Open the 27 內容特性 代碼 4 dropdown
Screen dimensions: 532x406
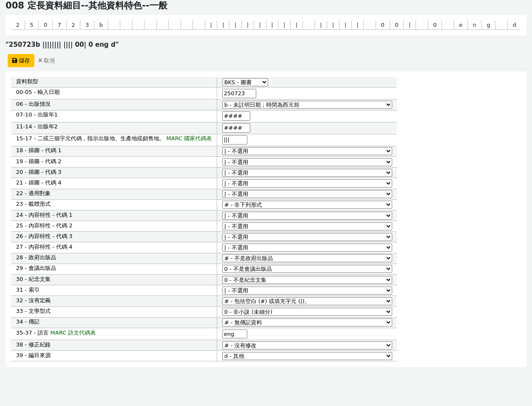(x=307, y=247)
